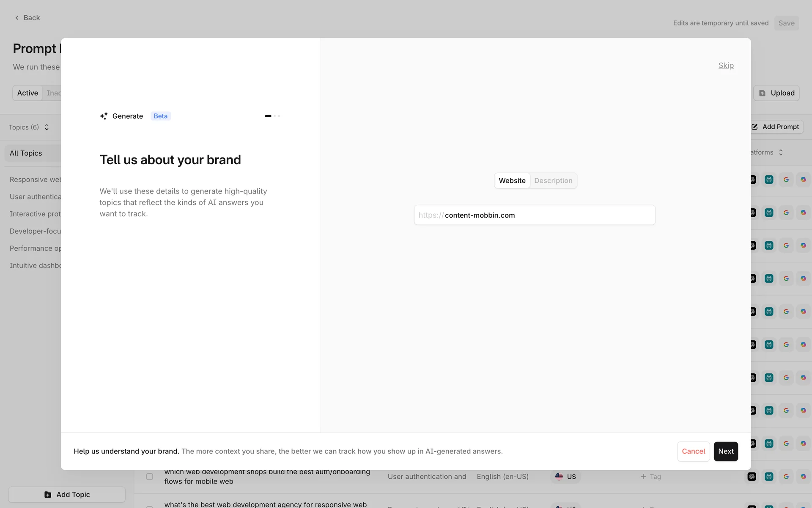Click the US country selector pill
Viewport: 812px width, 508px height.
pyautogui.click(x=565, y=477)
